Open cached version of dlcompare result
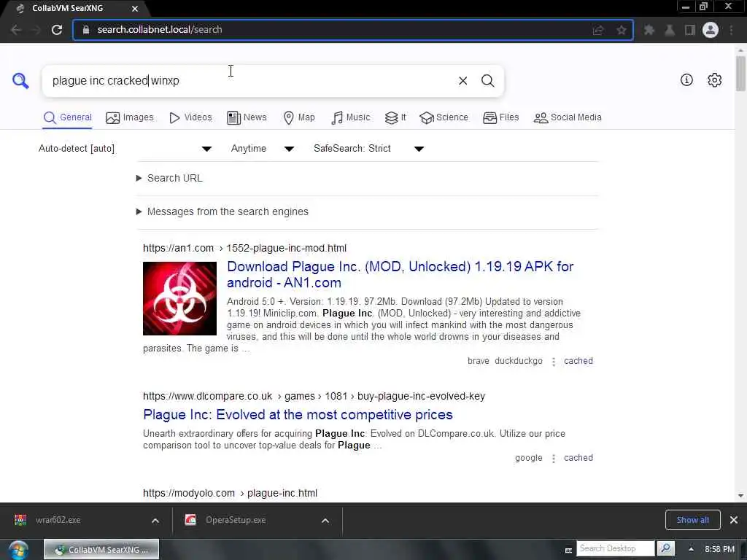 coord(578,458)
